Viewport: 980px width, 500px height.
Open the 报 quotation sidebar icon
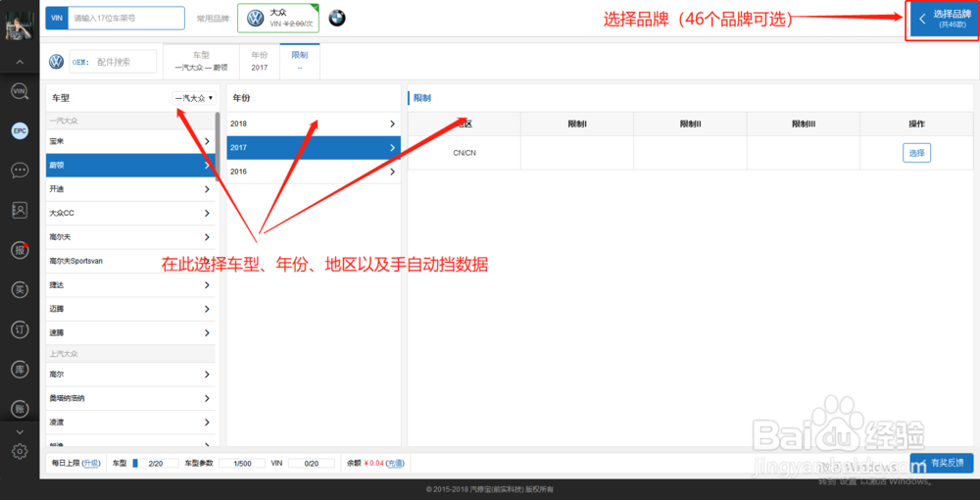tap(20, 250)
